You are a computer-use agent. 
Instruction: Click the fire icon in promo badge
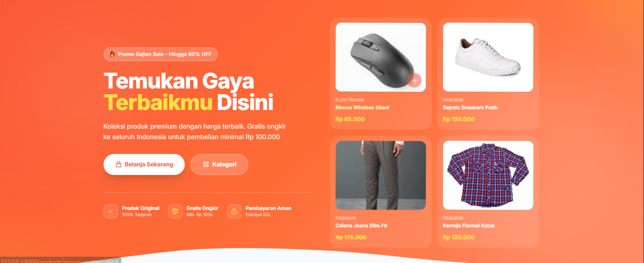[112, 54]
